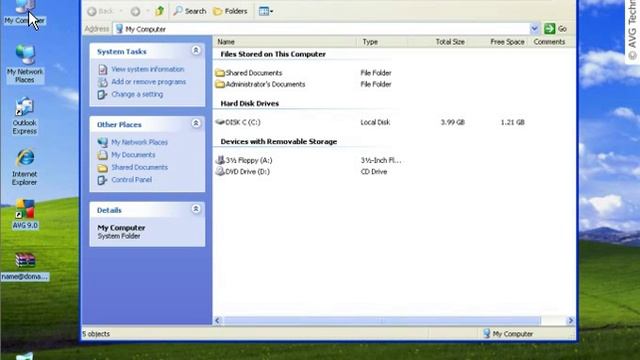The image size is (640, 360).
Task: Click the horizontal scrollbar left arrow
Action: (x=218, y=320)
